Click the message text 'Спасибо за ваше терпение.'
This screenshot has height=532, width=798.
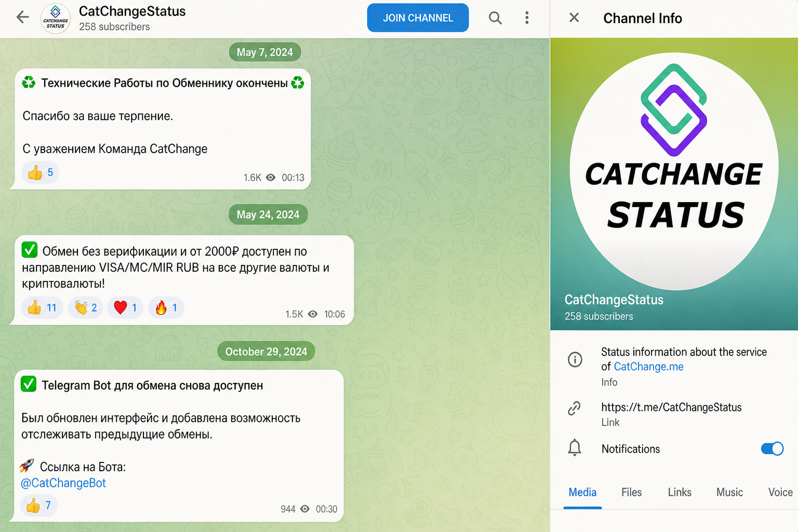pos(98,116)
